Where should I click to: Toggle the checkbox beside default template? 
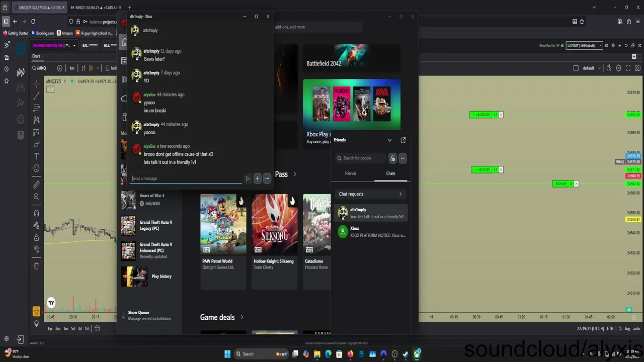576,68
